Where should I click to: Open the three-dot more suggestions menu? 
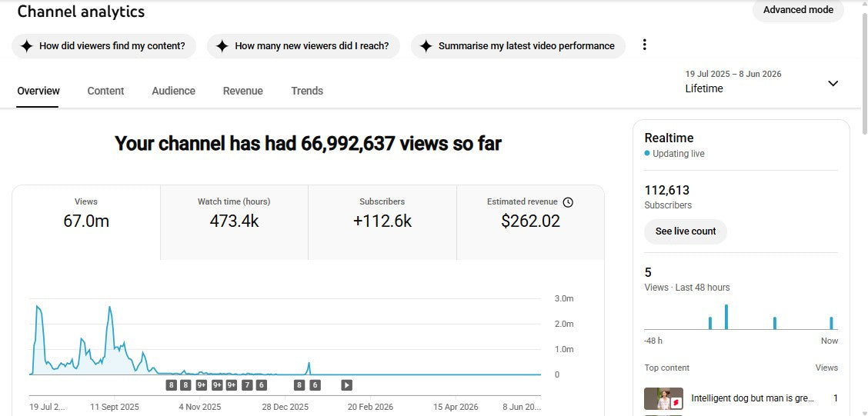[x=644, y=45]
